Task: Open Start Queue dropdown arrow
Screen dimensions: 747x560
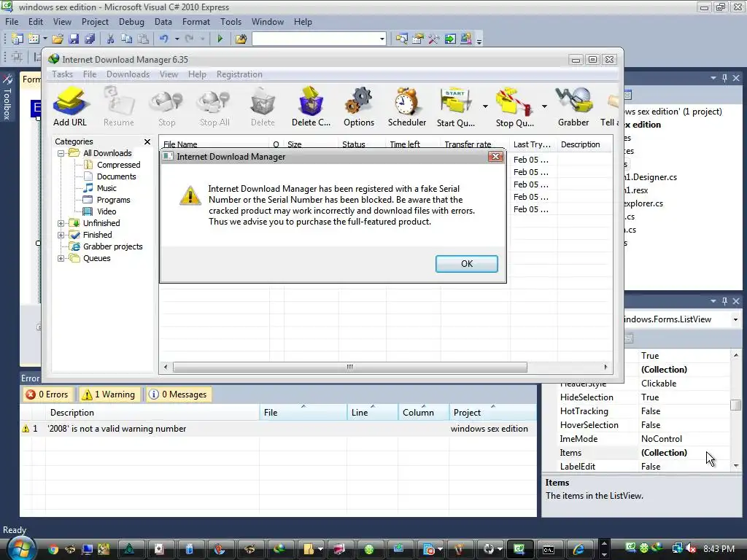Action: tap(485, 106)
